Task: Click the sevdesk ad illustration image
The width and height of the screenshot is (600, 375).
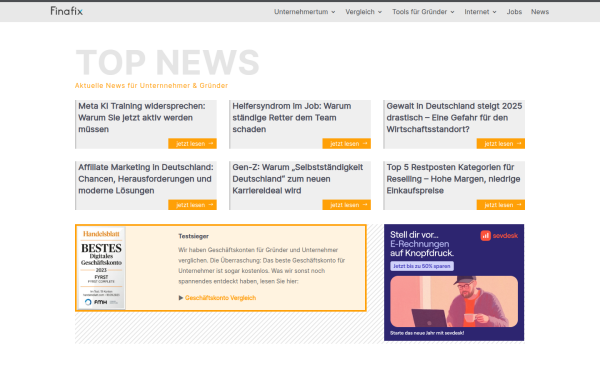Action: click(454, 302)
